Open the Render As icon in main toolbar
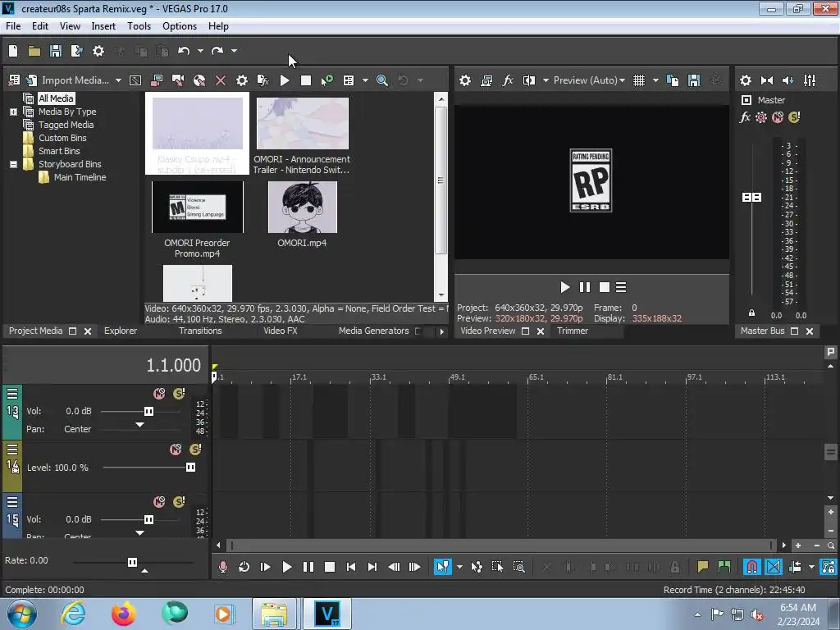 pos(77,51)
